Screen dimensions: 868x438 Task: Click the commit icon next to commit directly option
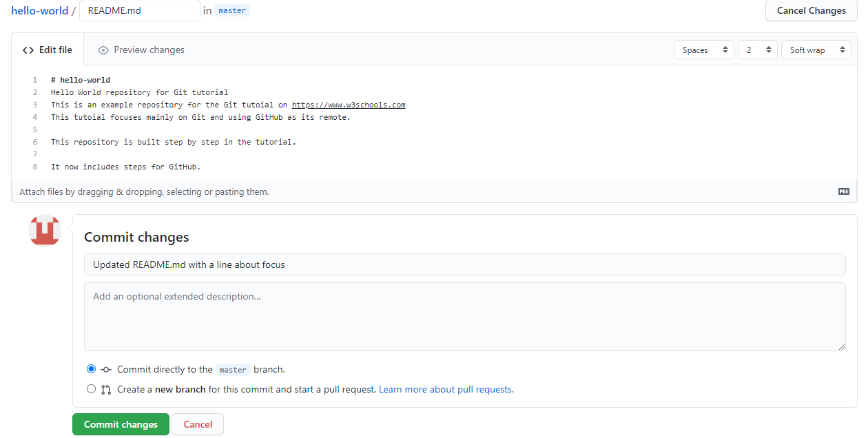[105, 369]
